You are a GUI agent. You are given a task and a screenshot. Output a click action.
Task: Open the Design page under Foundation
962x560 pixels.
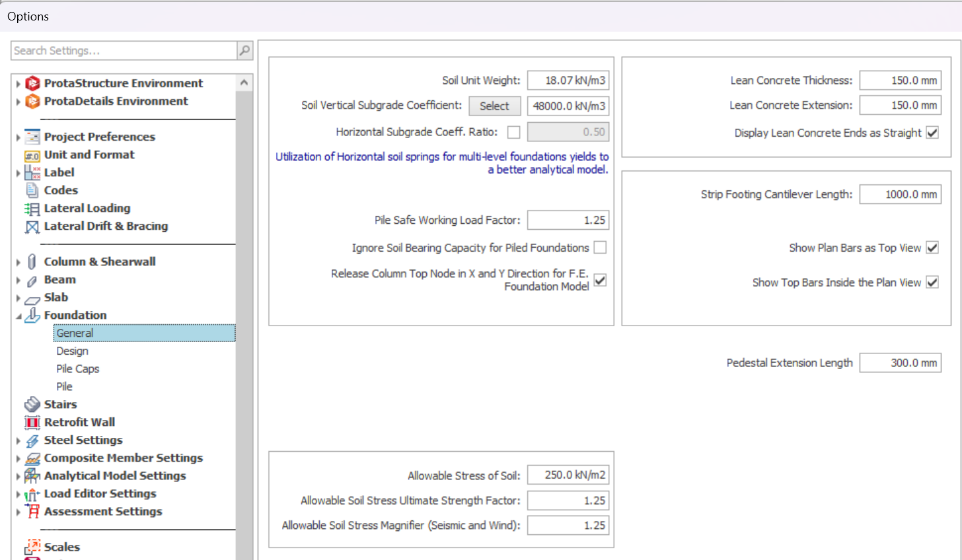(72, 351)
